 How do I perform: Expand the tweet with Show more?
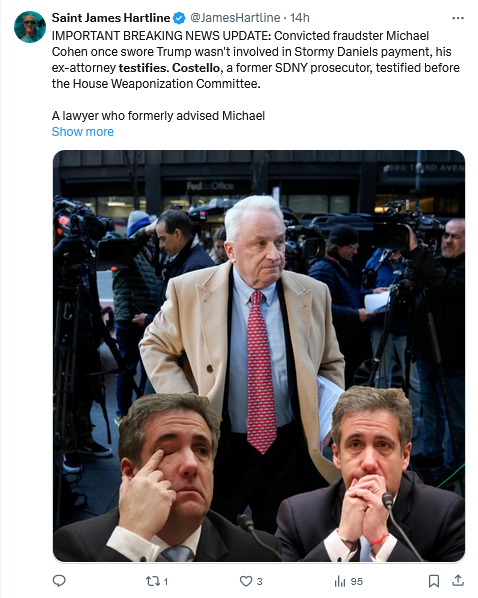[83, 132]
